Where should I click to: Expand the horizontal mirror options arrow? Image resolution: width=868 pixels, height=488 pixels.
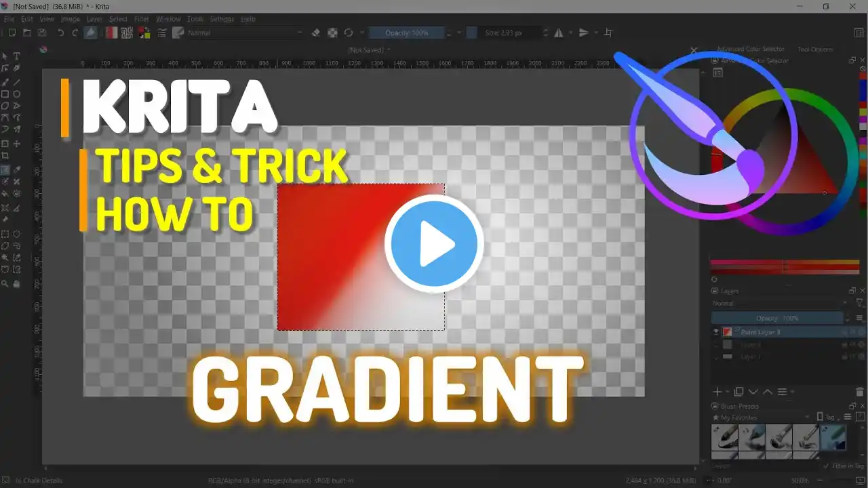point(570,33)
